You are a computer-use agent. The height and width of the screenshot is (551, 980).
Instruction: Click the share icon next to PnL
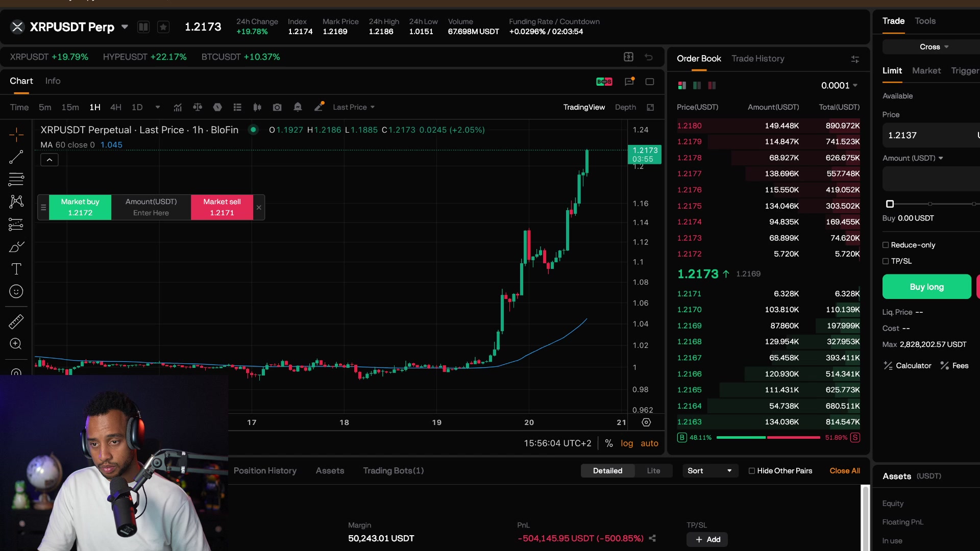coord(652,538)
